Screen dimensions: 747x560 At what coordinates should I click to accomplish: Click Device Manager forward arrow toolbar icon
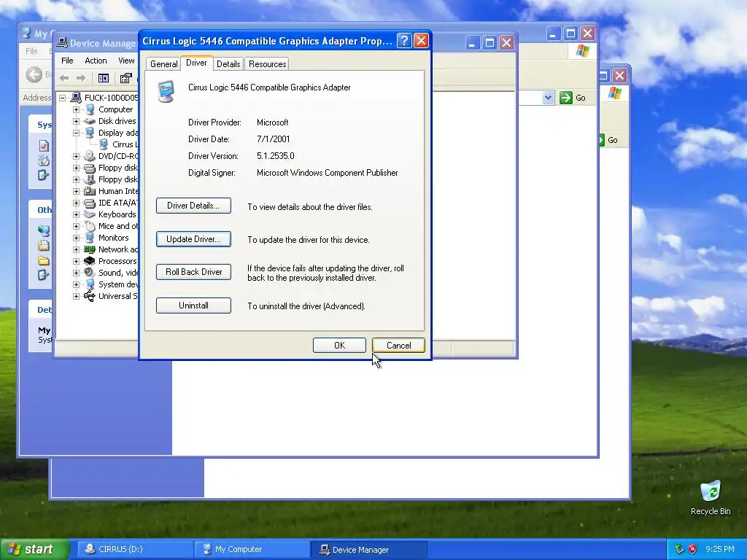(x=81, y=78)
